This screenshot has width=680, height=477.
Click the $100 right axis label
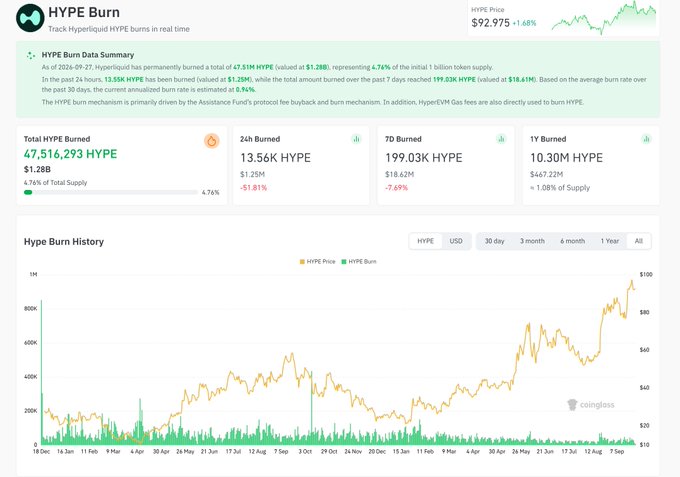coord(646,274)
